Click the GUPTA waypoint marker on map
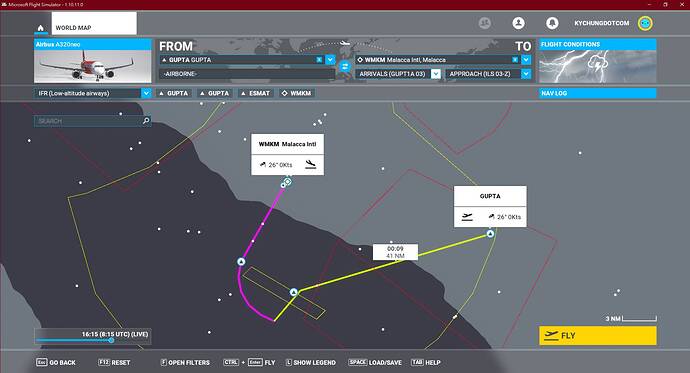 [x=490, y=234]
